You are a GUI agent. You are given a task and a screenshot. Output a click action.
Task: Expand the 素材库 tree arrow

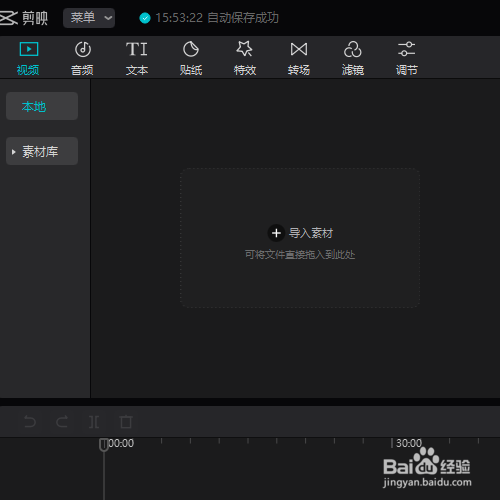(13, 152)
